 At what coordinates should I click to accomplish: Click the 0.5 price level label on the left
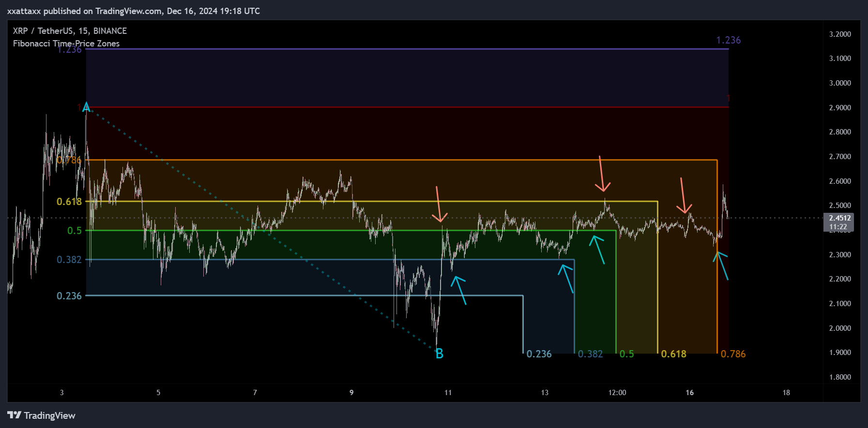[x=75, y=231]
